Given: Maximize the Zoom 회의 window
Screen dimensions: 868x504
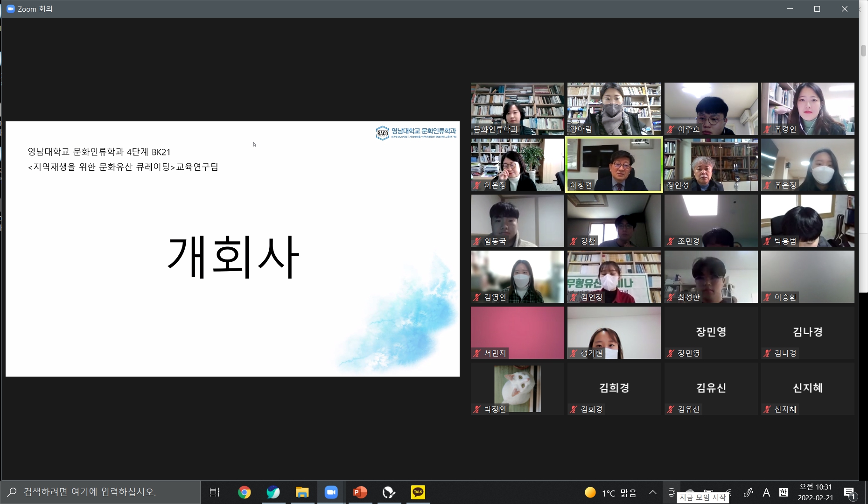Looking at the screenshot, I should point(817,9).
